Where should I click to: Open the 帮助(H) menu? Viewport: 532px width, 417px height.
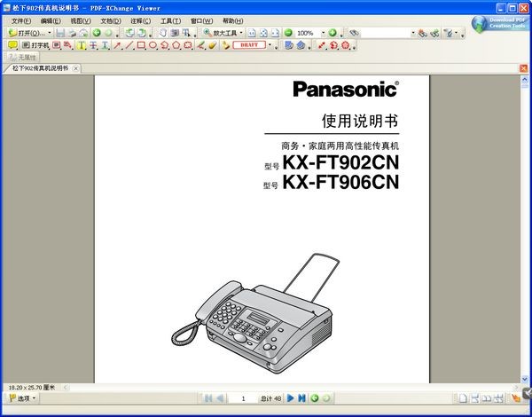(232, 21)
